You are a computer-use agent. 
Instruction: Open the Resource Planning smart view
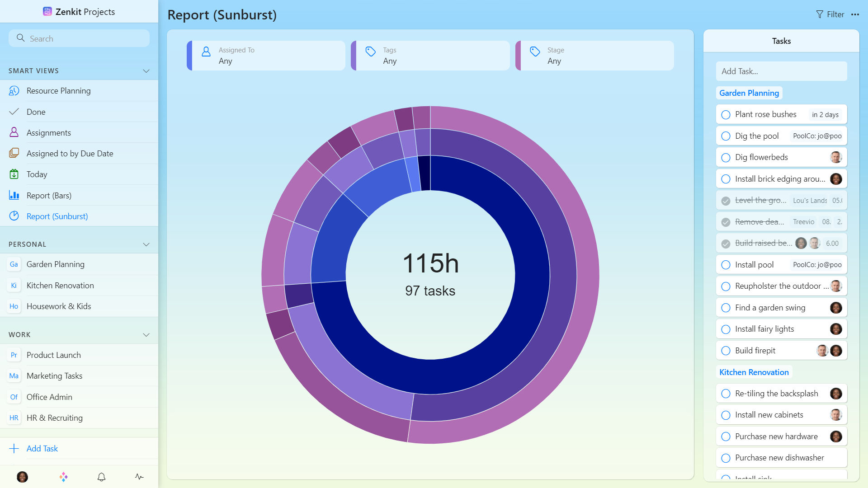[58, 91]
